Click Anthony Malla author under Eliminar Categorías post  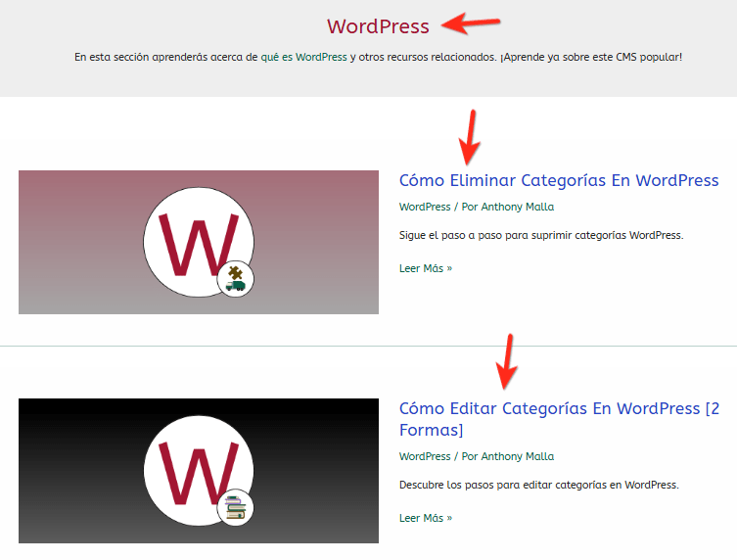coord(518,207)
